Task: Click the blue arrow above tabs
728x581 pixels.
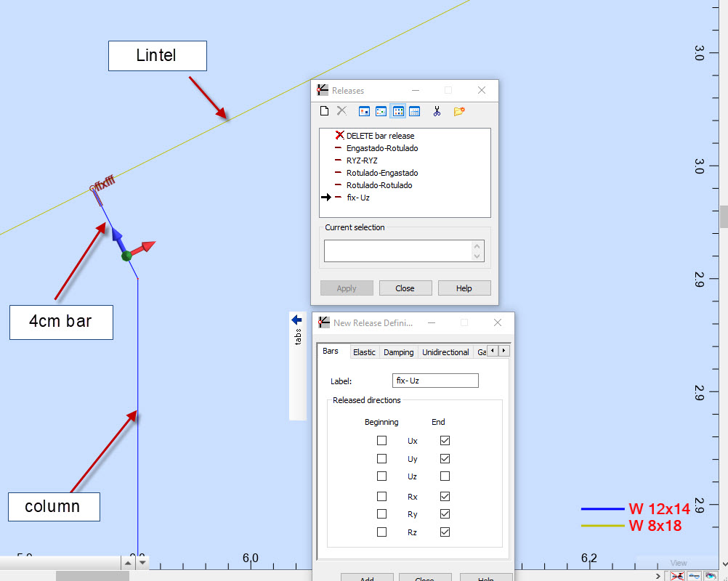Action: click(296, 320)
